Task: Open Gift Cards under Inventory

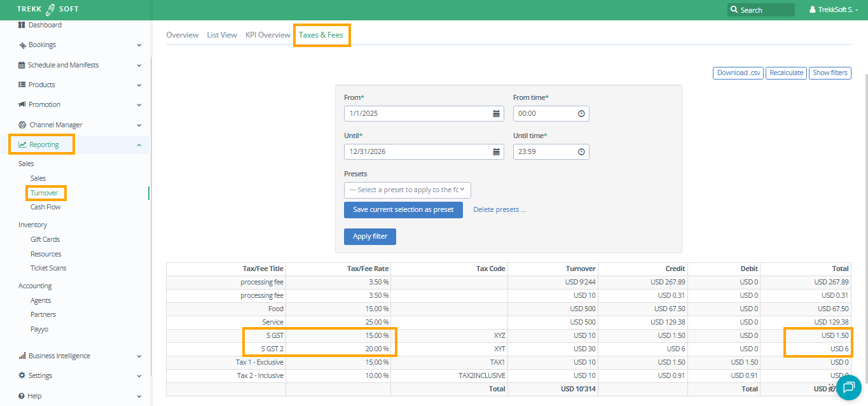Action: (x=45, y=239)
